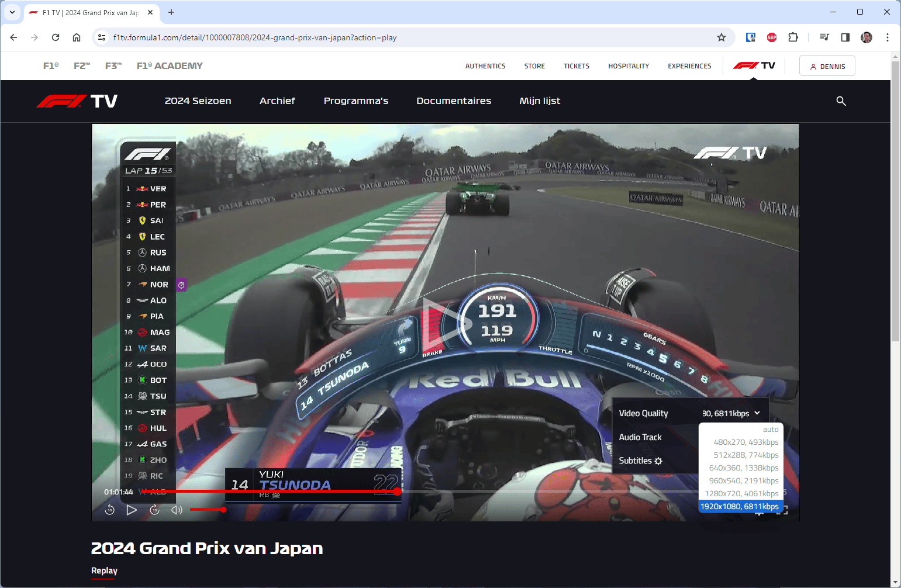
Task: Click the F1 TV logo in the dark navbar
Action: pos(77,101)
